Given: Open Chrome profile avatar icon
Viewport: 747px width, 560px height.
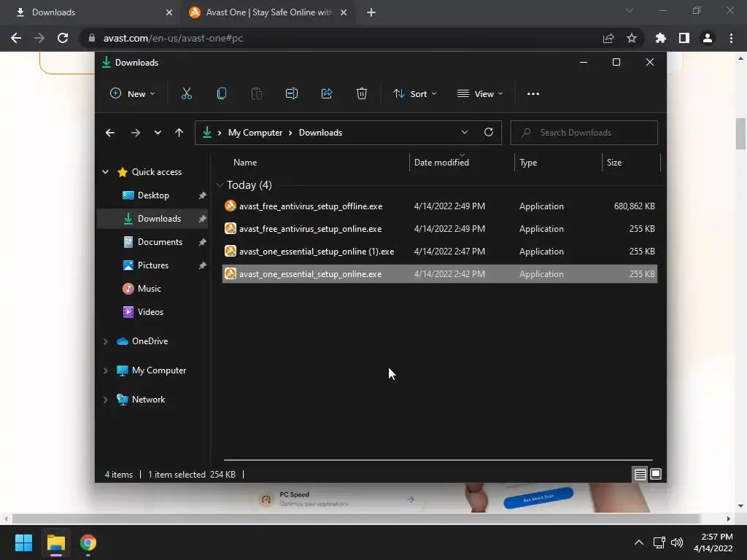Looking at the screenshot, I should coord(708,38).
